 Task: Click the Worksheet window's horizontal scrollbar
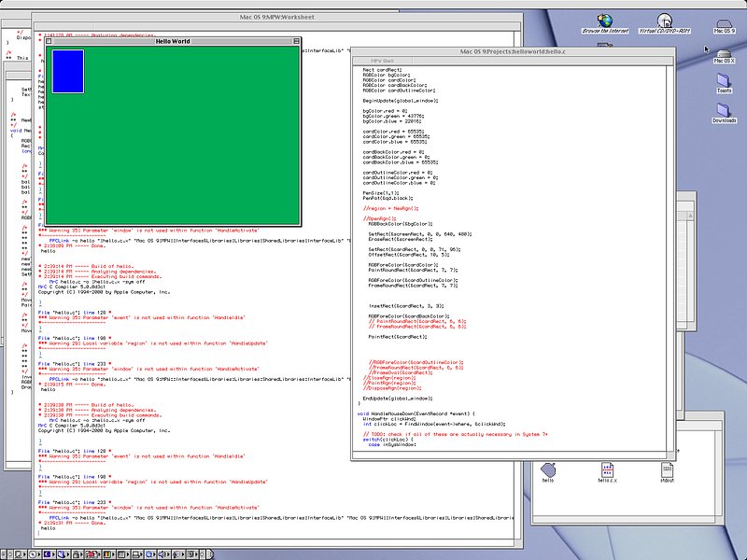click(274, 543)
